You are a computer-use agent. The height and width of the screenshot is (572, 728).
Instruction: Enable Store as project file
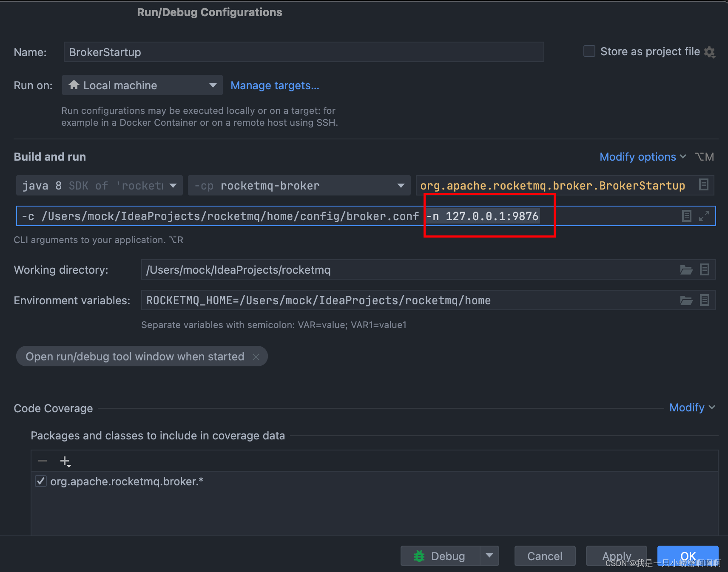pyautogui.click(x=589, y=51)
